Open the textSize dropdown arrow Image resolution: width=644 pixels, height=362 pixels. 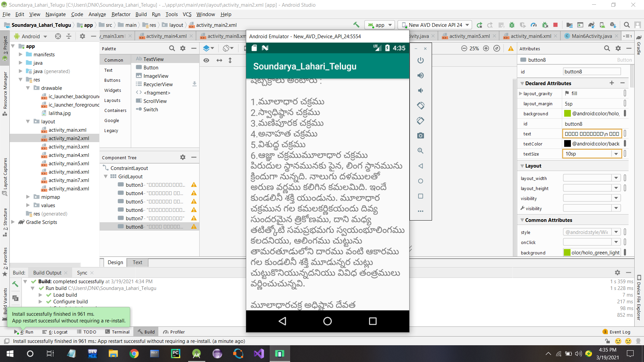(616, 154)
